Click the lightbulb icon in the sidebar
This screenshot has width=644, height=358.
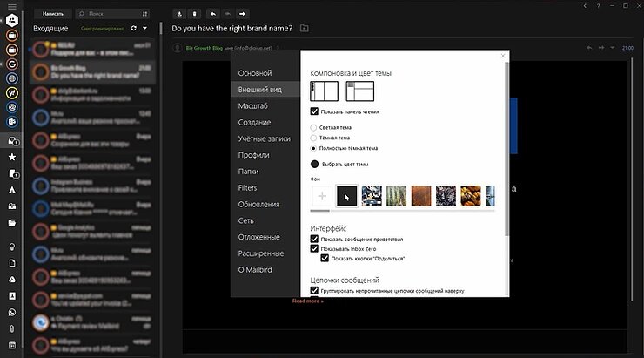(x=12, y=247)
